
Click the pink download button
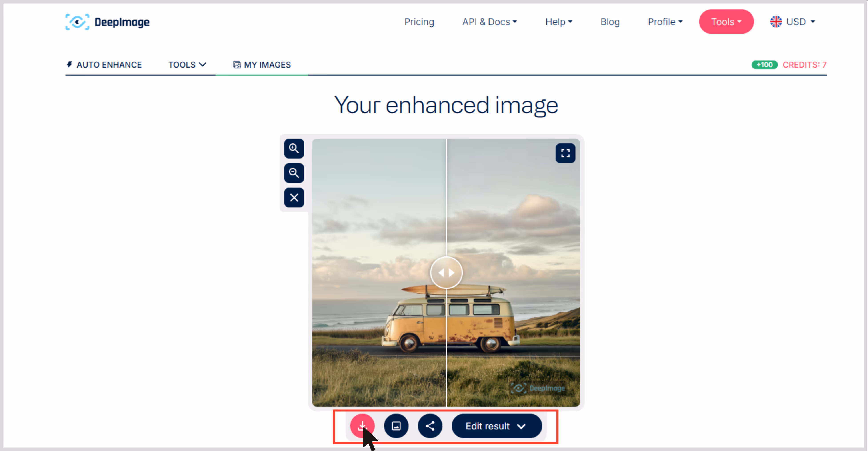click(362, 426)
